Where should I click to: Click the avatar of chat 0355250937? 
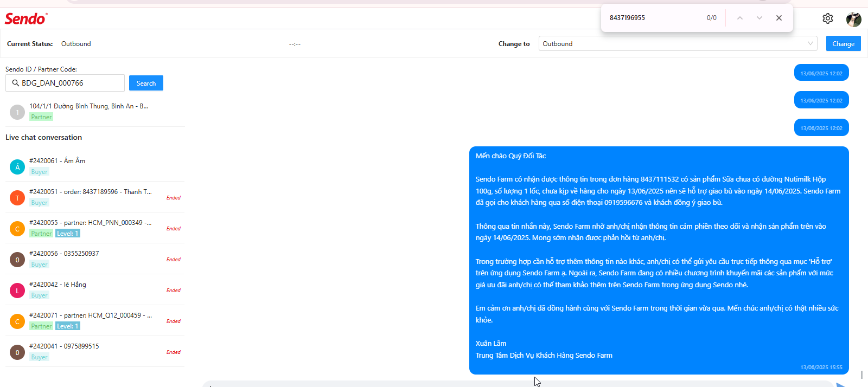tap(17, 260)
